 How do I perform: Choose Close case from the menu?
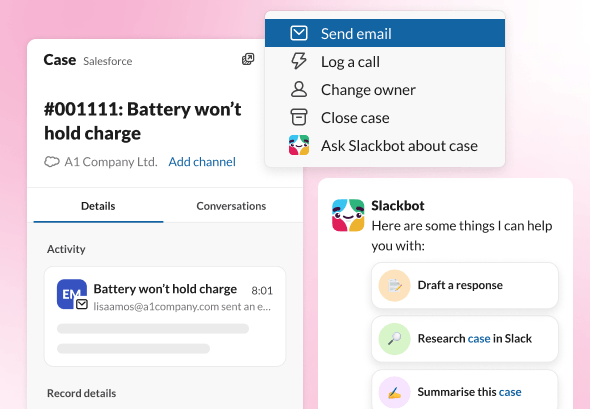pyautogui.click(x=385, y=118)
